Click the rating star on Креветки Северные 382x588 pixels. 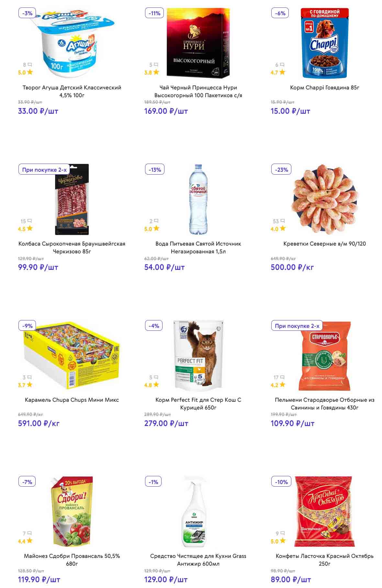coord(283,228)
